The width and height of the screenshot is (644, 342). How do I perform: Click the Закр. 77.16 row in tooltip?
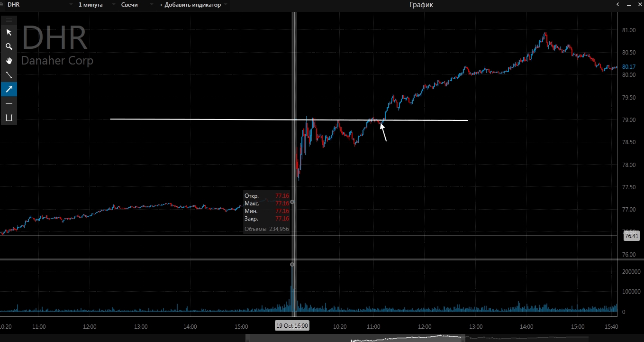click(x=266, y=219)
